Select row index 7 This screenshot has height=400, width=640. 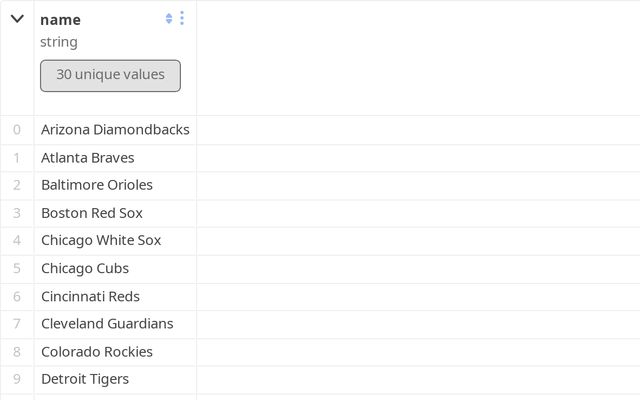17,323
